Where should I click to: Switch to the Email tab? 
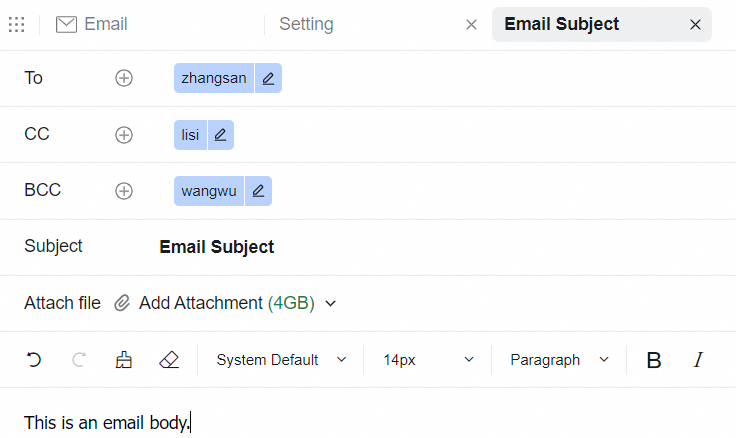coord(93,25)
